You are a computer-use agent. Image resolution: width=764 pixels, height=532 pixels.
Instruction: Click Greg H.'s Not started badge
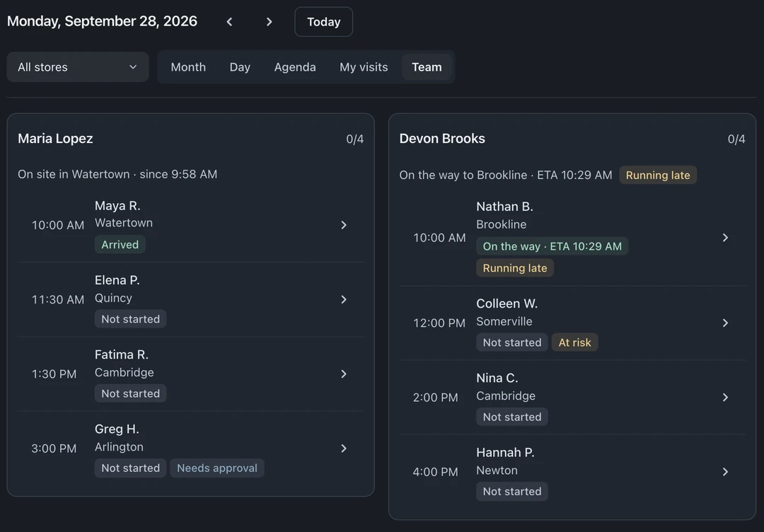pyautogui.click(x=130, y=468)
